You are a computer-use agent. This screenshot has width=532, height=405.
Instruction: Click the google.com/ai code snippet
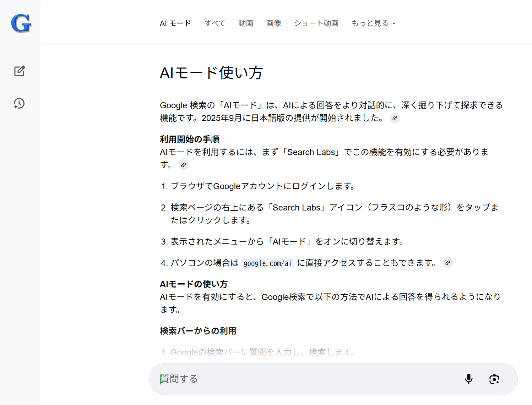pyautogui.click(x=267, y=263)
